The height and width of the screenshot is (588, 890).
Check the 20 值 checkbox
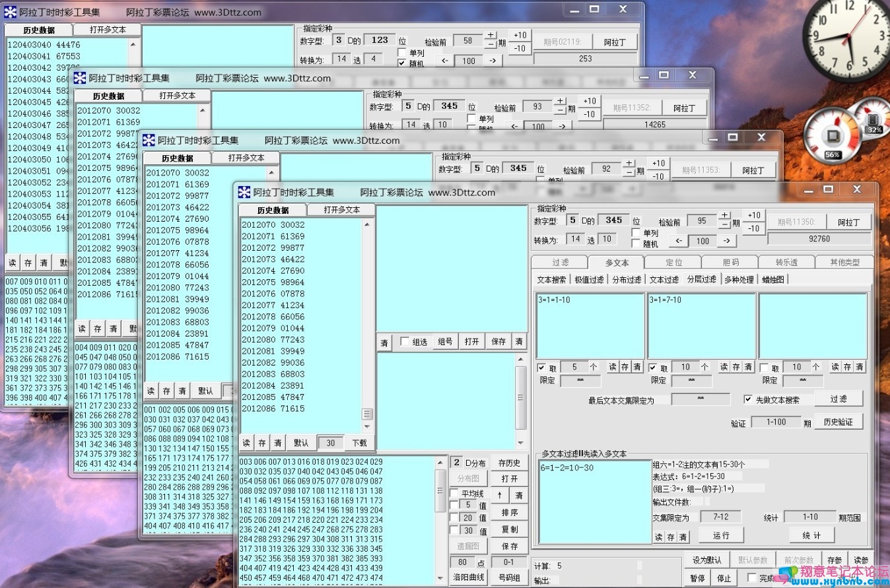(x=454, y=518)
